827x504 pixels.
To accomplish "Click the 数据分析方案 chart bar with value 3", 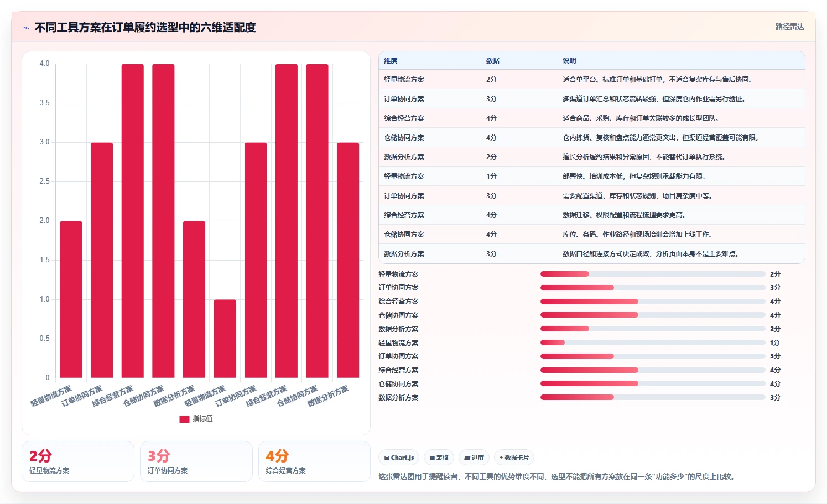I will 348,260.
